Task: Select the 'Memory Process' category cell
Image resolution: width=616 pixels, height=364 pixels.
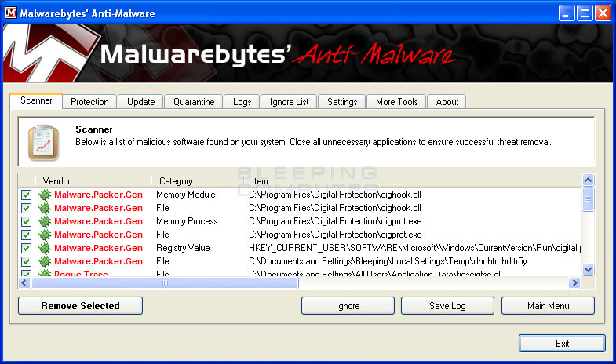Action: coord(187,221)
